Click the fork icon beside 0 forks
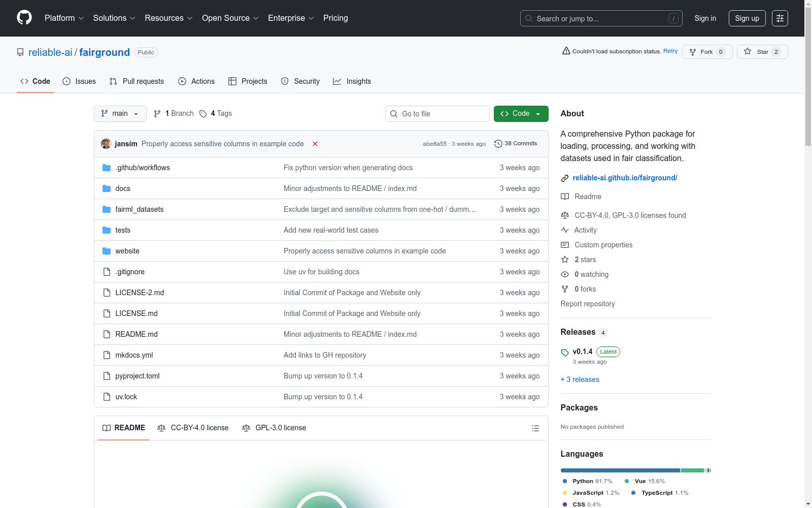 coord(565,289)
